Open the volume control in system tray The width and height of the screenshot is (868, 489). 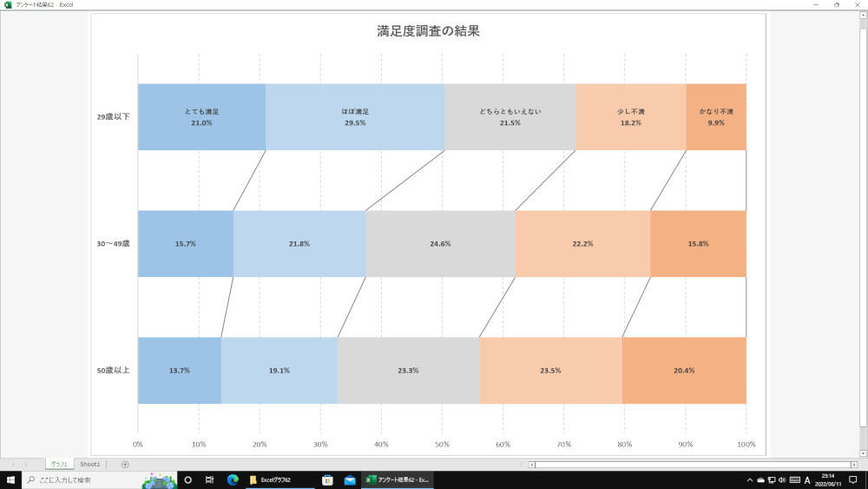coord(782,480)
